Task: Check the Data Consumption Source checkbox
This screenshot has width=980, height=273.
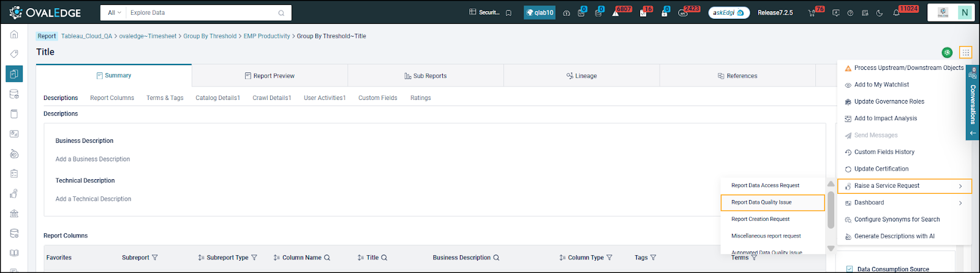Action: tap(849, 269)
